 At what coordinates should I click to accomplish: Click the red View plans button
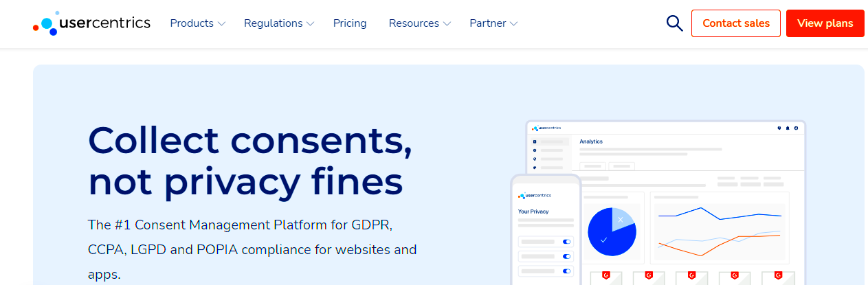[825, 23]
